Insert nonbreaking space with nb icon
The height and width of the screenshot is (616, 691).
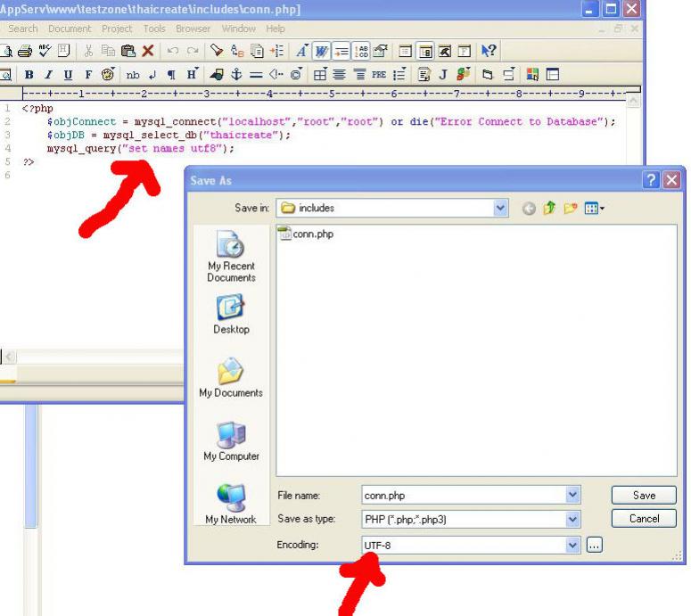(133, 75)
